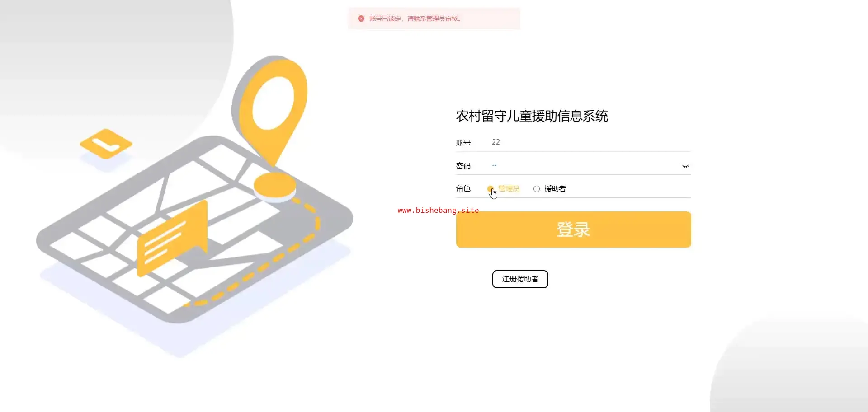Click the yellow 登录 button
Image resolution: width=868 pixels, height=412 pixels.
click(x=573, y=229)
